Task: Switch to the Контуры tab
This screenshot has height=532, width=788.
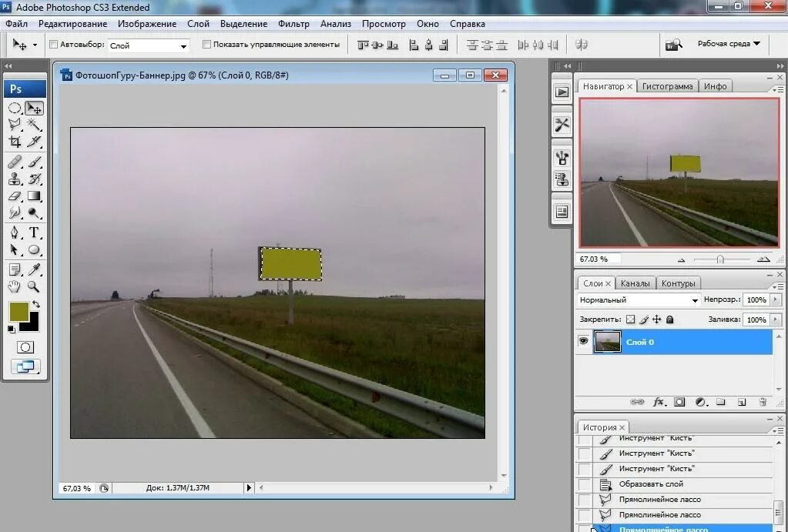Action: tap(679, 283)
